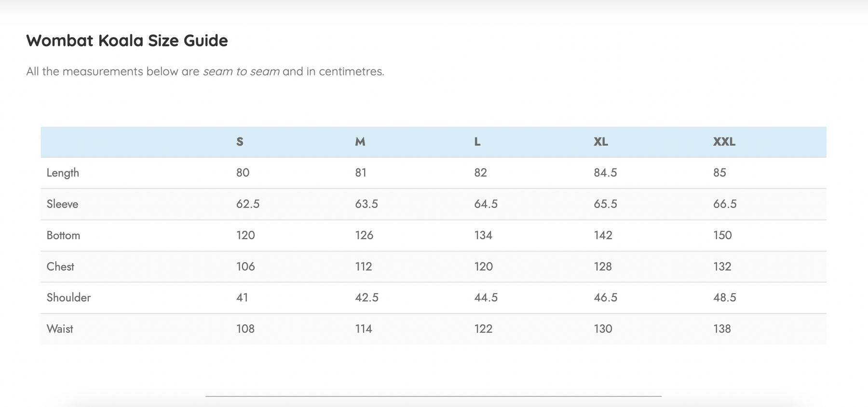This screenshot has height=407, width=868.
Task: Click the 84.5 length value for XL
Action: 605,173
